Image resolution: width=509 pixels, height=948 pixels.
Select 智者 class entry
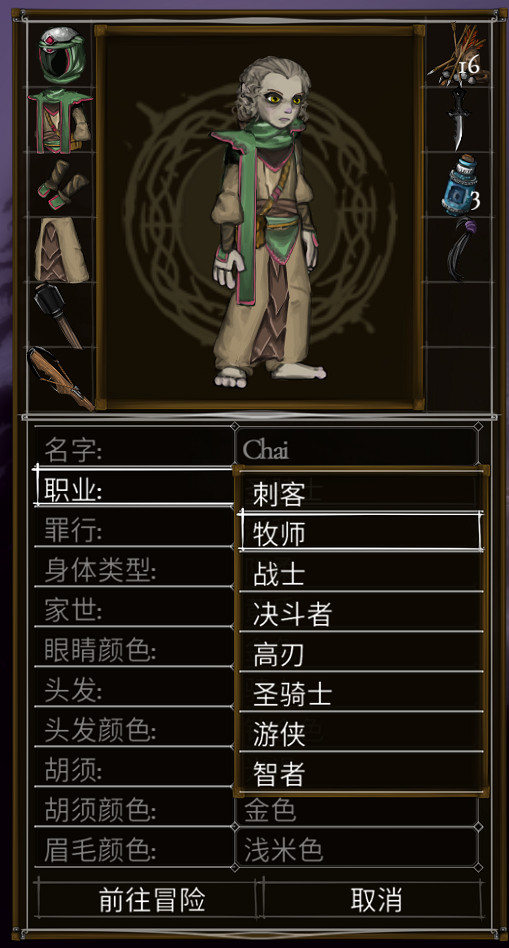tap(361, 773)
